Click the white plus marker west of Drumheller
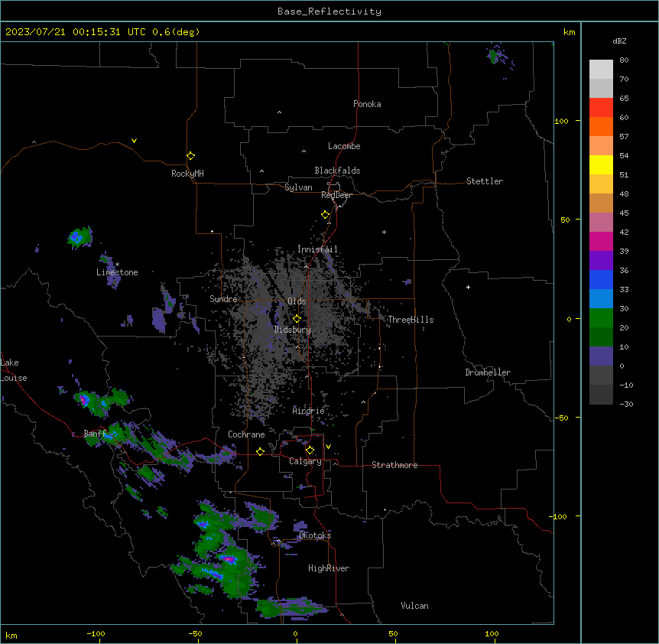Viewport: 659px width, 644px height. (468, 287)
